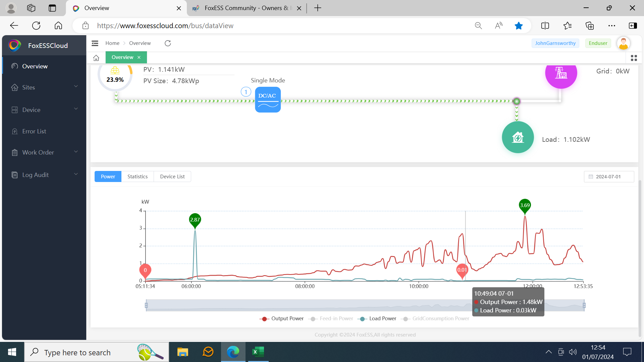644x362 pixels.
Task: Click the green Load house icon
Action: tap(518, 137)
